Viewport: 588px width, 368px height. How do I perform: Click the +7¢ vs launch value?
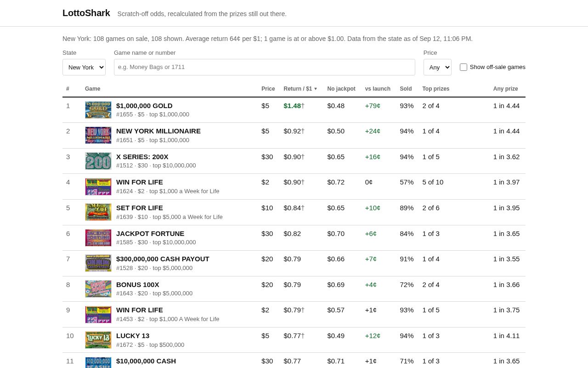click(x=371, y=259)
